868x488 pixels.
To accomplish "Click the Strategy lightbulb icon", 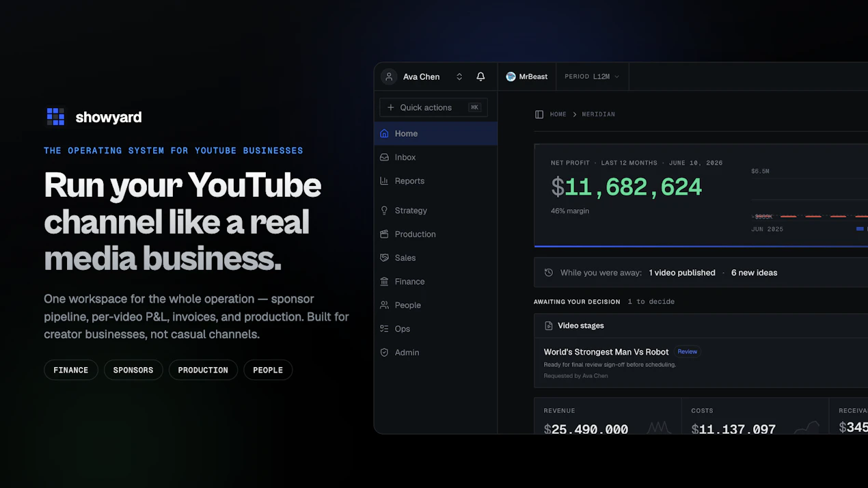I will point(384,211).
